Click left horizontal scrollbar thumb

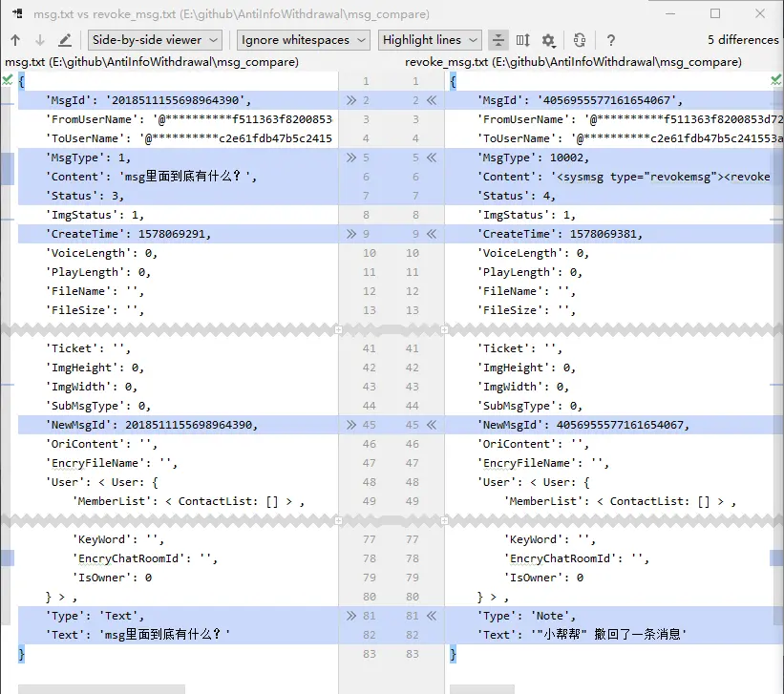click(101, 689)
